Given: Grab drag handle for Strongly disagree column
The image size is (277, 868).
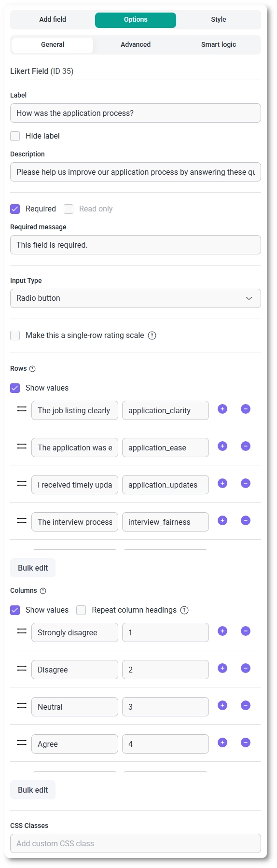Looking at the screenshot, I should (x=22, y=631).
